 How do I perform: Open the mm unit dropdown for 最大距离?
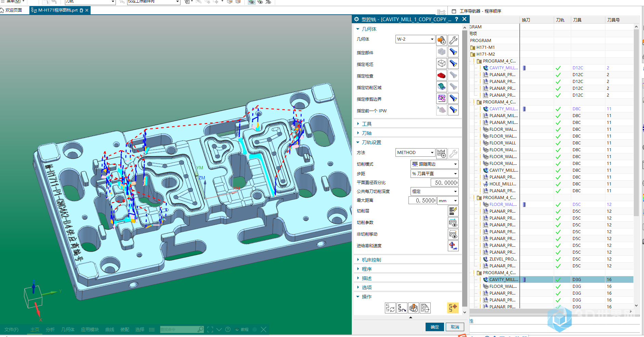pos(448,201)
